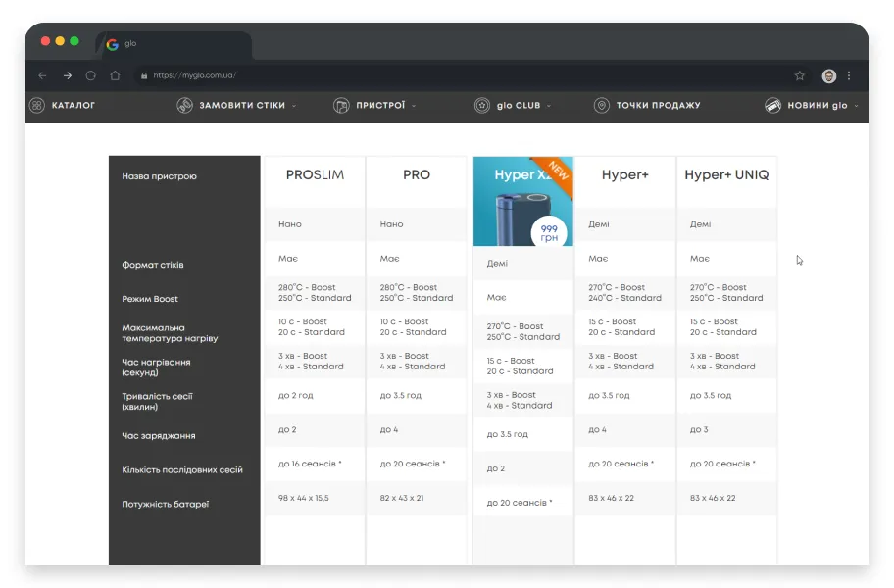Click the Hyper+ column heading
The width and height of the screenshot is (894, 588).
(x=624, y=174)
